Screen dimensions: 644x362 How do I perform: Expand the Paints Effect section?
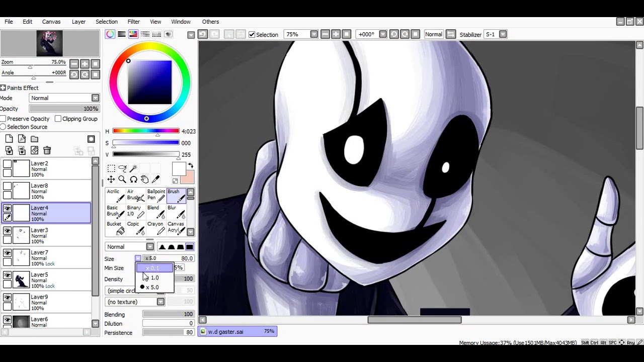pyautogui.click(x=3, y=88)
